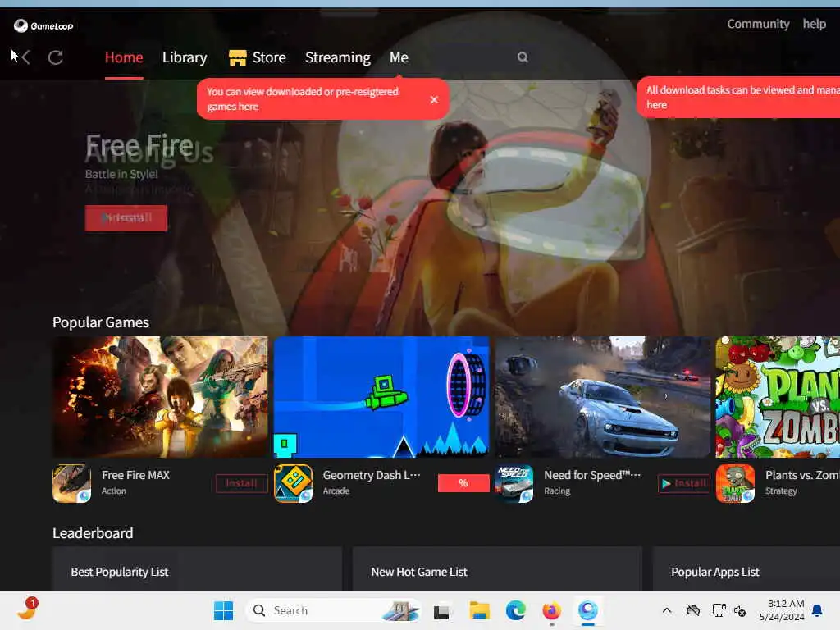Click the cloud sync tray icon
Viewport: 840px width, 630px height.
[693, 610]
